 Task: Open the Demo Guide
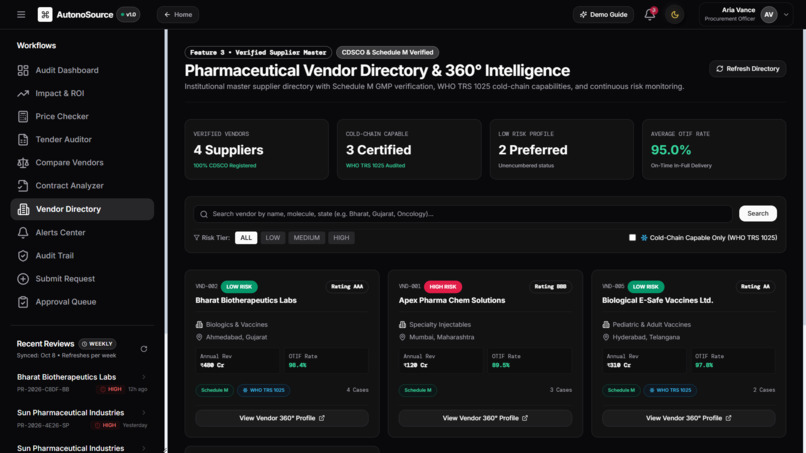point(603,14)
